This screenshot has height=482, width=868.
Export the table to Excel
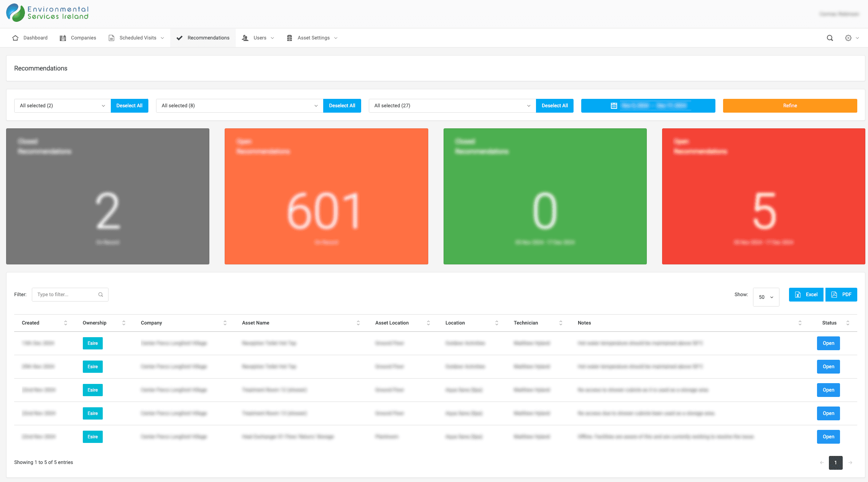coord(806,295)
